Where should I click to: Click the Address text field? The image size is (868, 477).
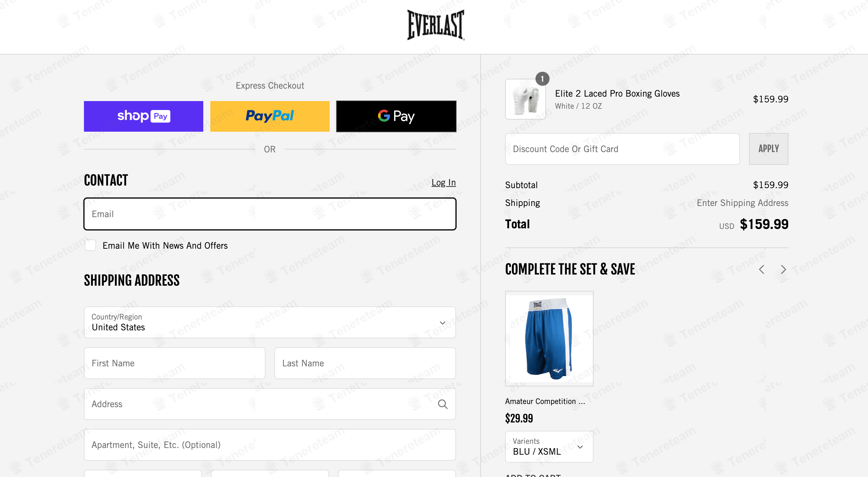click(259, 404)
